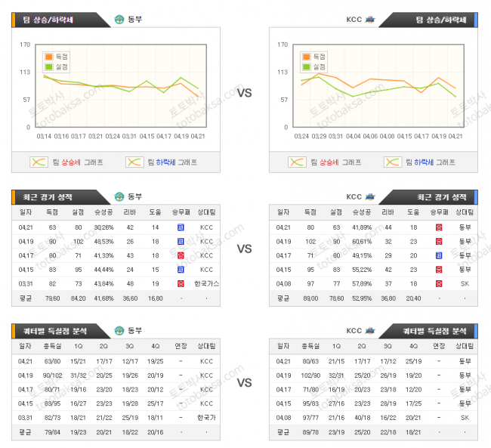Click 동부 팀 상승세 그래프 legend icon

point(39,162)
